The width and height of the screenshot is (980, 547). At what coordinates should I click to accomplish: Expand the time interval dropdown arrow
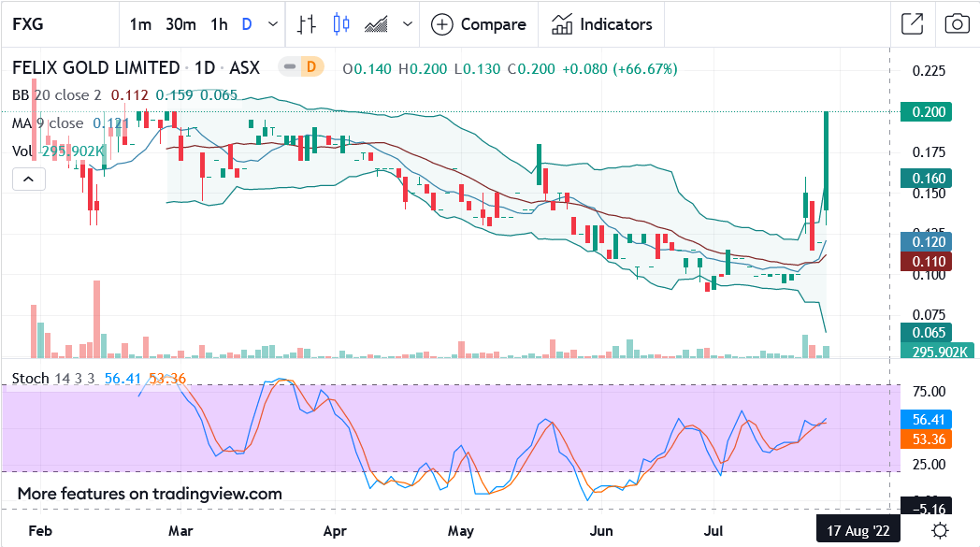pos(272,24)
